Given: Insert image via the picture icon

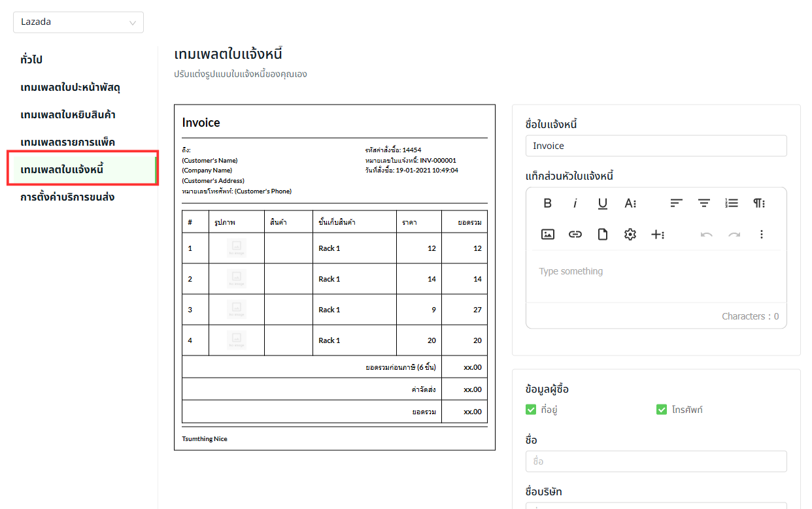Looking at the screenshot, I should [x=548, y=235].
